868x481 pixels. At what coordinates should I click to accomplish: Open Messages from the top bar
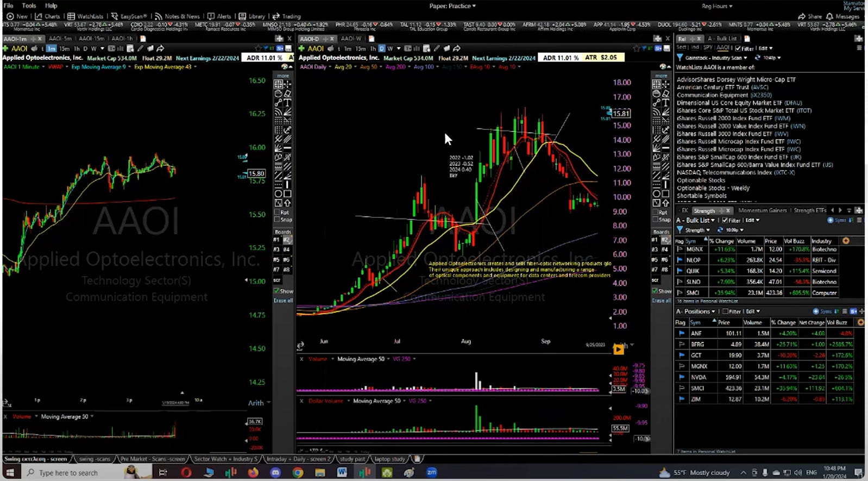843,16
